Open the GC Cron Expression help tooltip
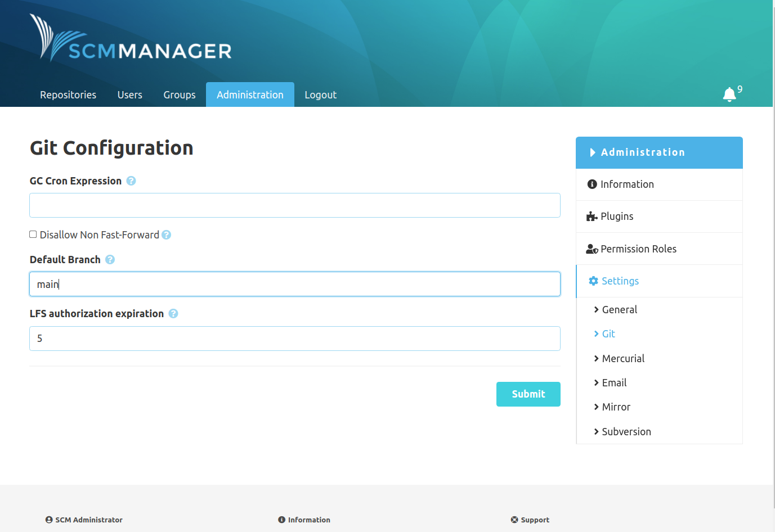775x532 pixels. point(131,181)
